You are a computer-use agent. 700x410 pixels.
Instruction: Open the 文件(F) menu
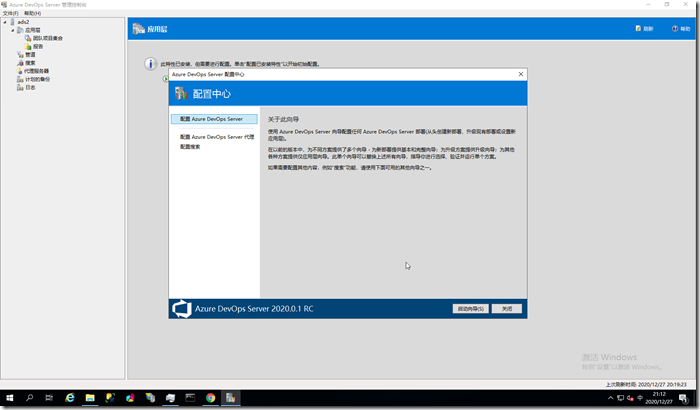pos(10,13)
